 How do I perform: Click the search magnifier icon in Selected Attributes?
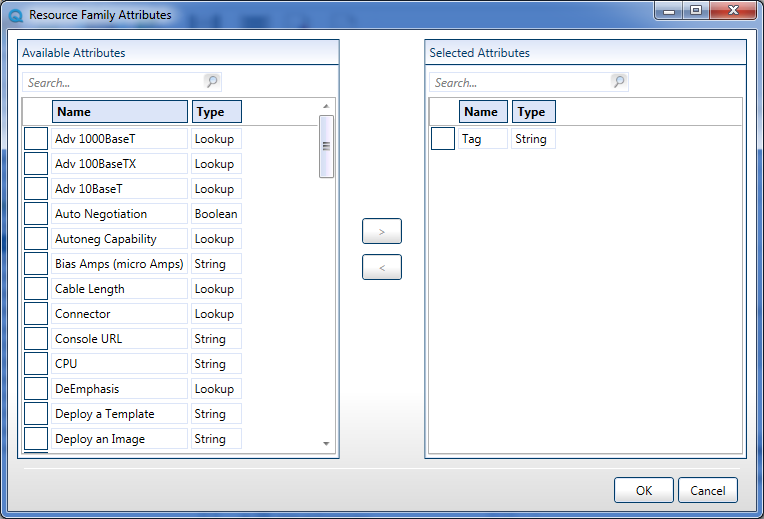tap(619, 82)
